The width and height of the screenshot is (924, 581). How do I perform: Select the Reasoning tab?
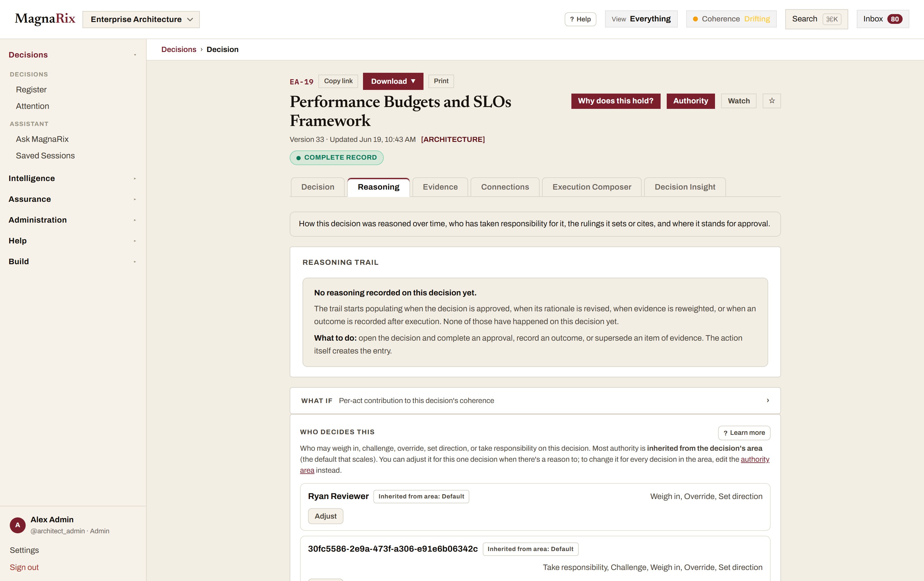(378, 187)
